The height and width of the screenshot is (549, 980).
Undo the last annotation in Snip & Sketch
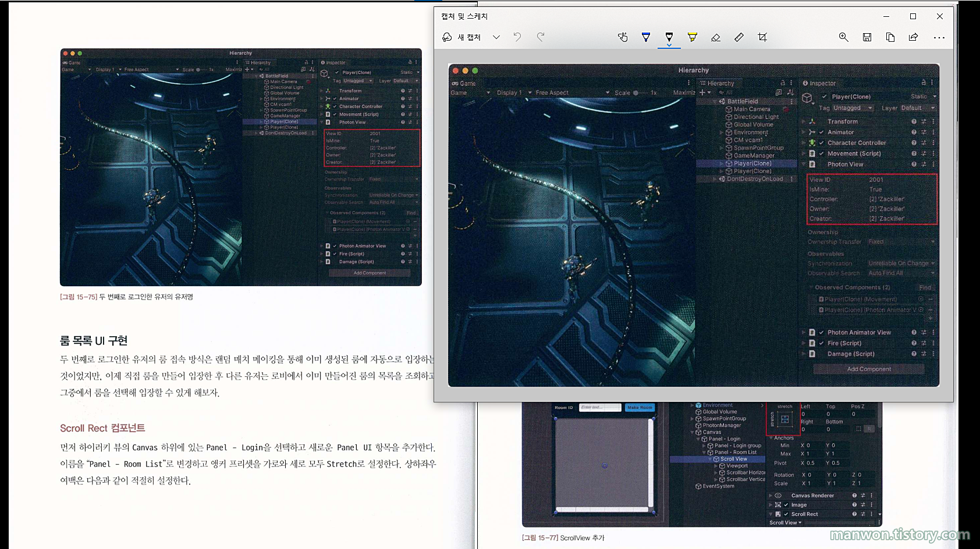(x=517, y=37)
